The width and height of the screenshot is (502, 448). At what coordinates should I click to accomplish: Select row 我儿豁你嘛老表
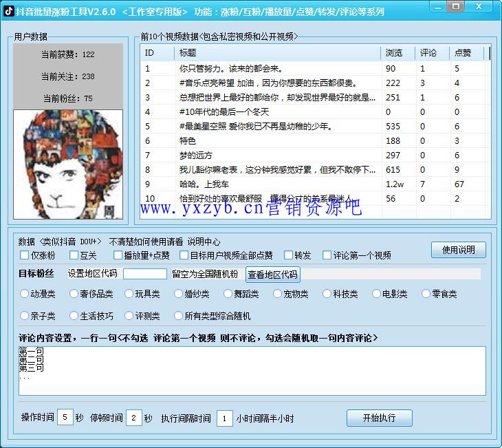point(316,169)
